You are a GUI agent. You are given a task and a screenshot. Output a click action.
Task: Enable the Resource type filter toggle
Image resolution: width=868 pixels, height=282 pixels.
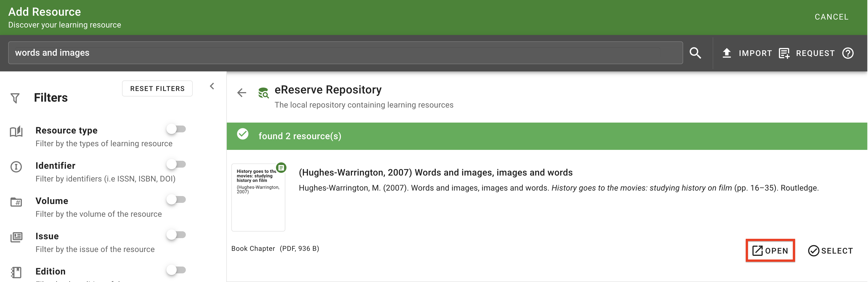coord(176,129)
